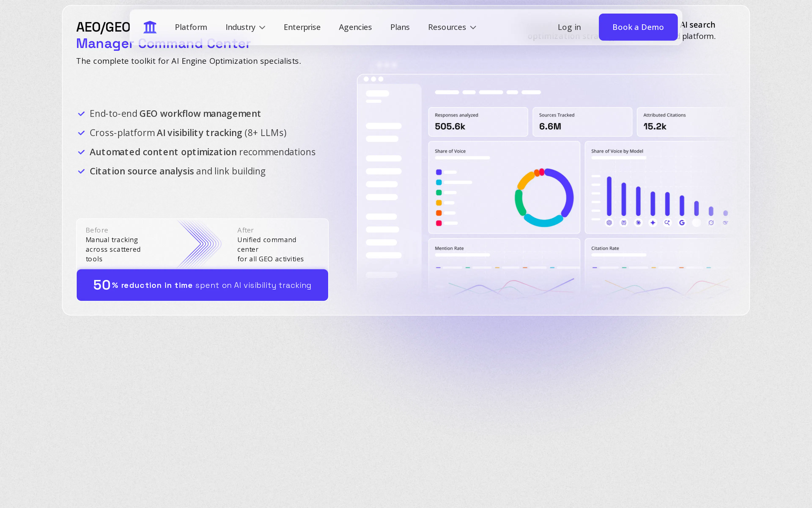Click 'Automated content optimization recommendations' text
This screenshot has width=812, height=508.
pos(203,152)
